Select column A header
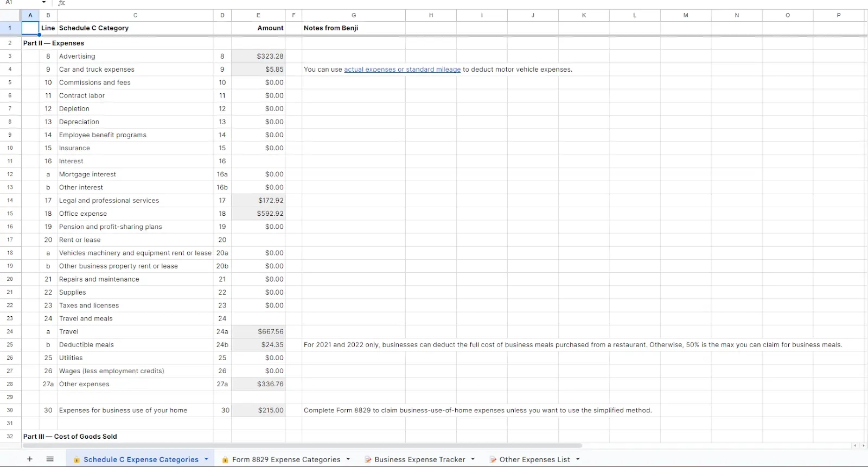Image resolution: width=868 pixels, height=467 pixels. click(x=30, y=15)
